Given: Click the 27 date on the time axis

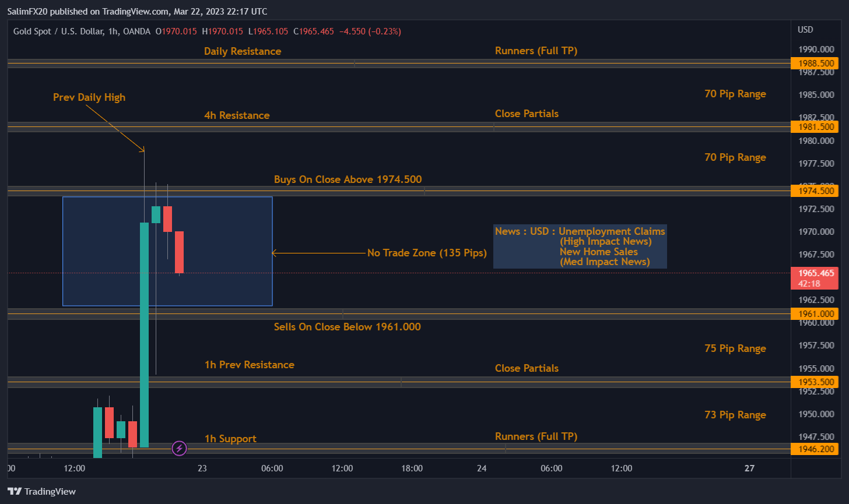Looking at the screenshot, I should [749, 468].
